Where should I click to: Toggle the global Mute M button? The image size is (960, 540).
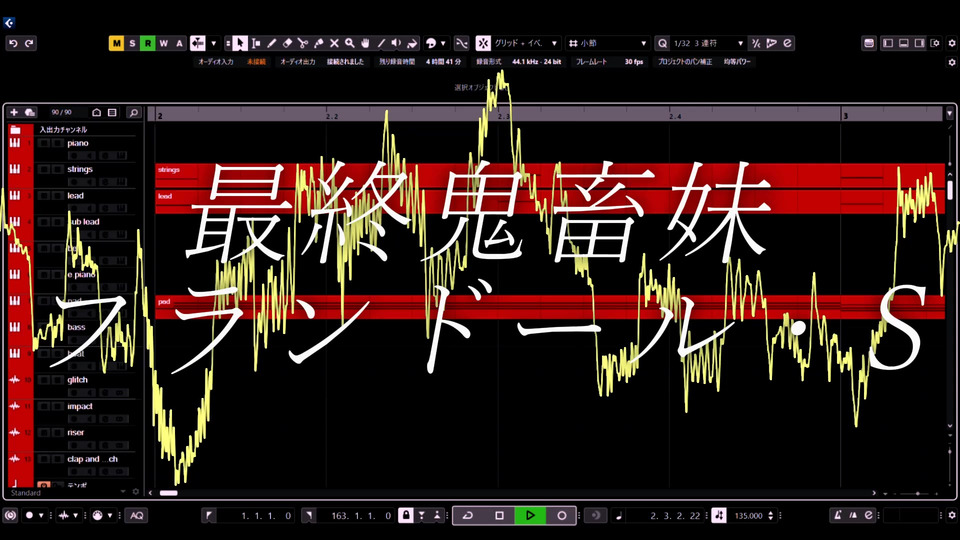pos(116,43)
